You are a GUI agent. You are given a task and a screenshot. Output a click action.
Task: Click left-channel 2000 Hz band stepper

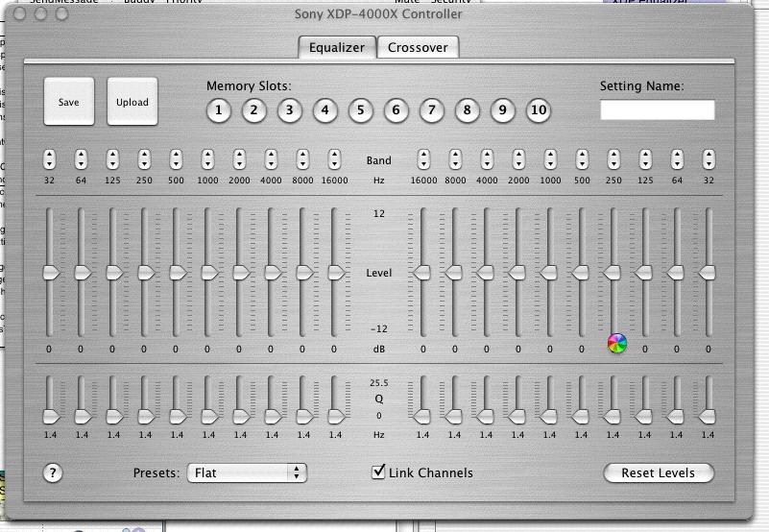click(x=239, y=159)
